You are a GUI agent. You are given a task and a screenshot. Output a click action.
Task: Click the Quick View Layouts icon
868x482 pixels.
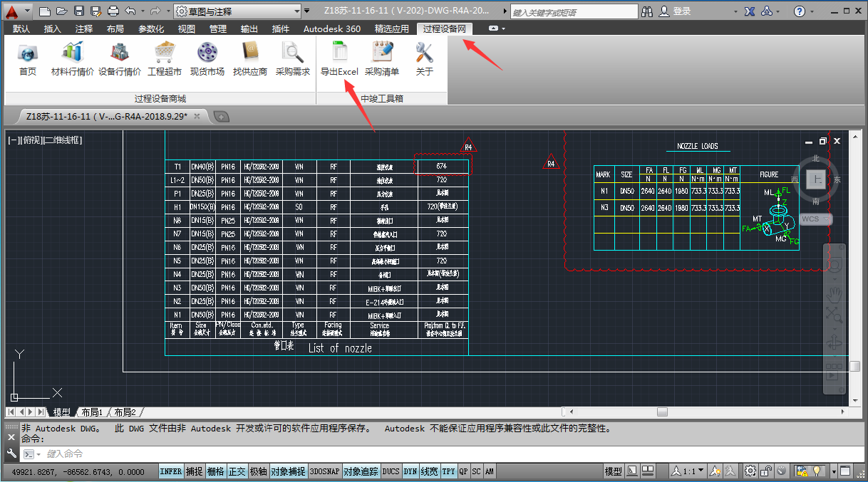coord(648,471)
